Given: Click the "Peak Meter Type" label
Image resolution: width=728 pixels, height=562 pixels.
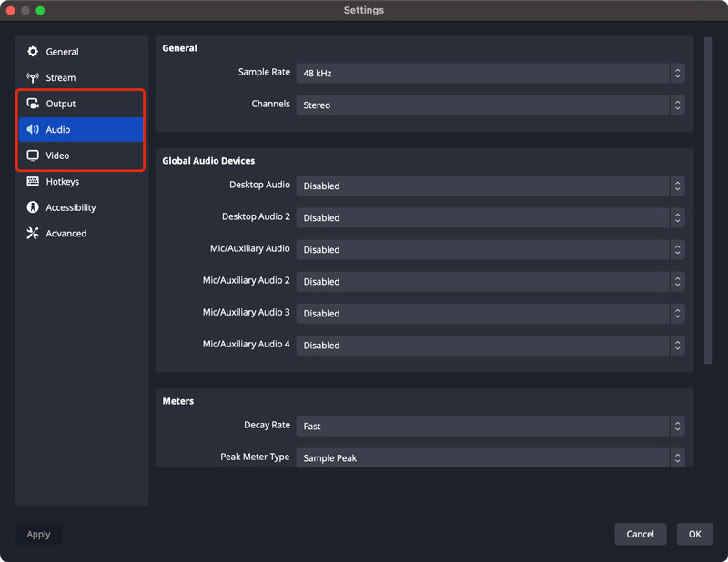Looking at the screenshot, I should coord(255,457).
